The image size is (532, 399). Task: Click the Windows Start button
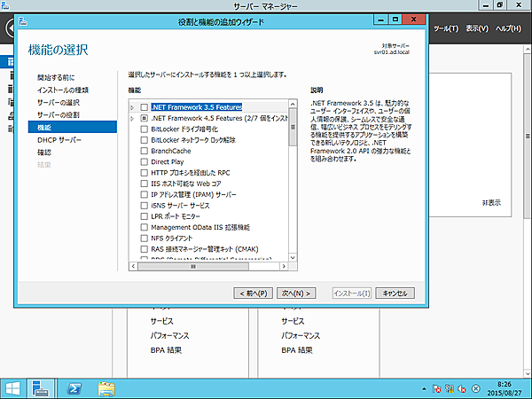pos(13,387)
